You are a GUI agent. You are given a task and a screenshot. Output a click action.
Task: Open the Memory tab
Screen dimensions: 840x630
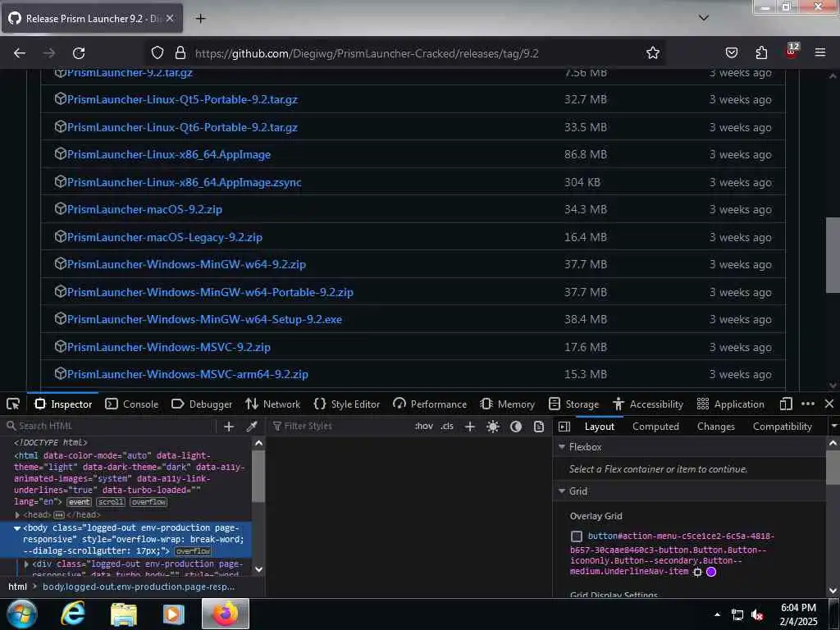pyautogui.click(x=507, y=404)
